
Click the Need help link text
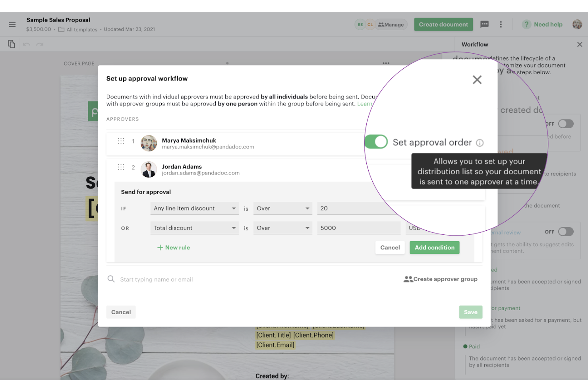pyautogui.click(x=548, y=25)
